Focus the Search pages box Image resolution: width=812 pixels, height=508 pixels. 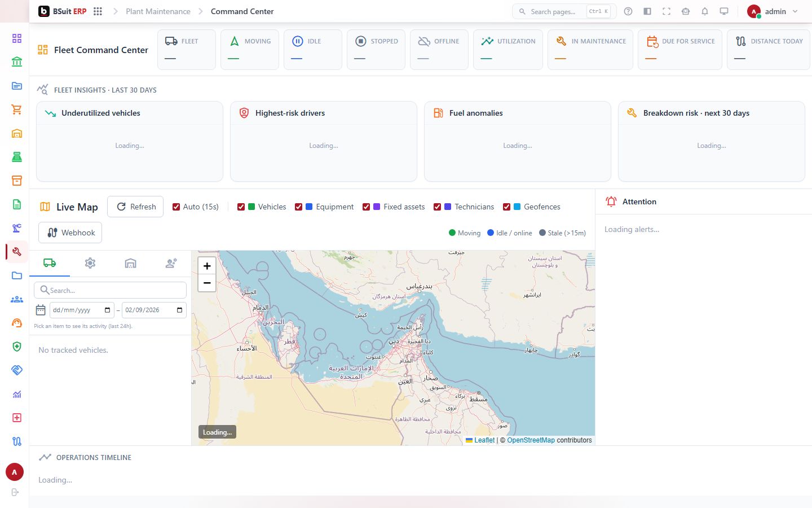(564, 11)
